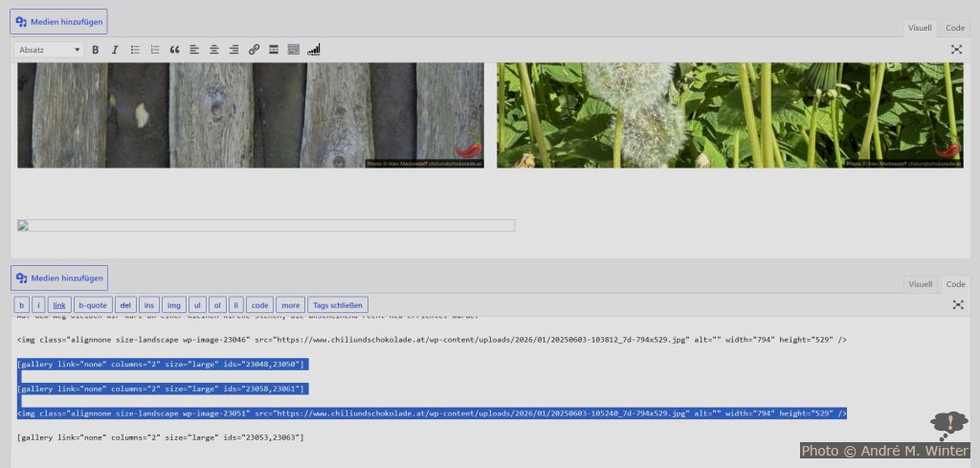Click the img quicktag button

pyautogui.click(x=174, y=305)
